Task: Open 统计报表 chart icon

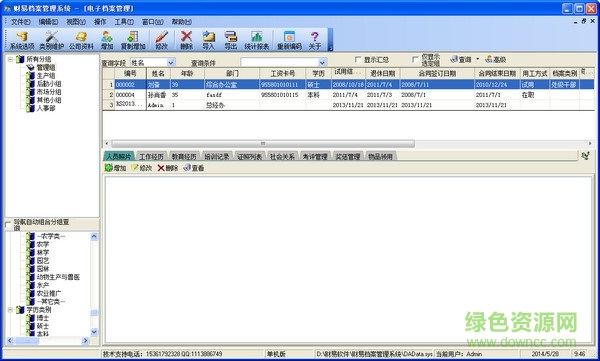Action: point(257,40)
